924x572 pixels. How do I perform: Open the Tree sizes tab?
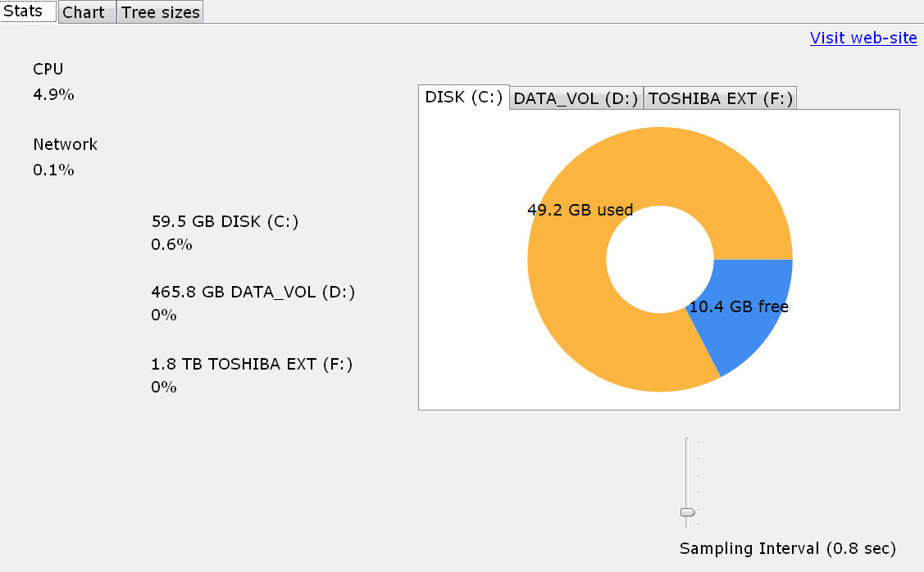[x=160, y=12]
